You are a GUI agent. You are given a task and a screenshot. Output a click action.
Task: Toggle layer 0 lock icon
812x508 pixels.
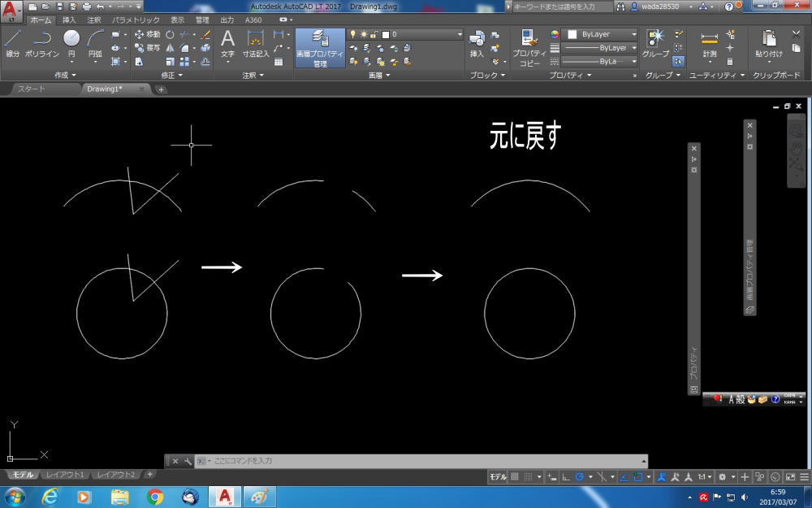click(x=374, y=34)
